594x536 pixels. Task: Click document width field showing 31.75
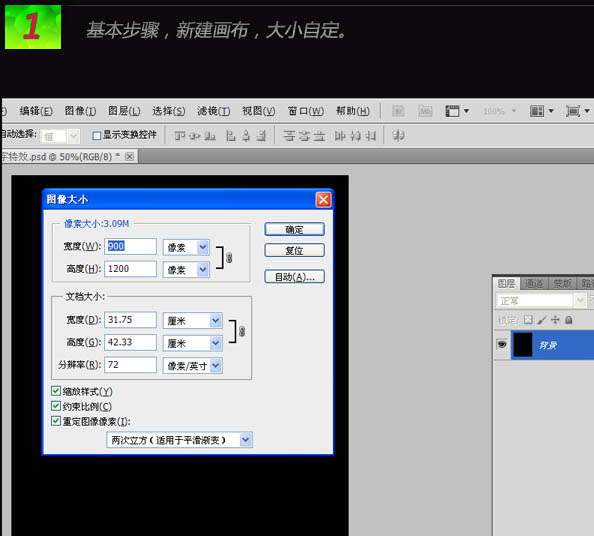point(130,320)
